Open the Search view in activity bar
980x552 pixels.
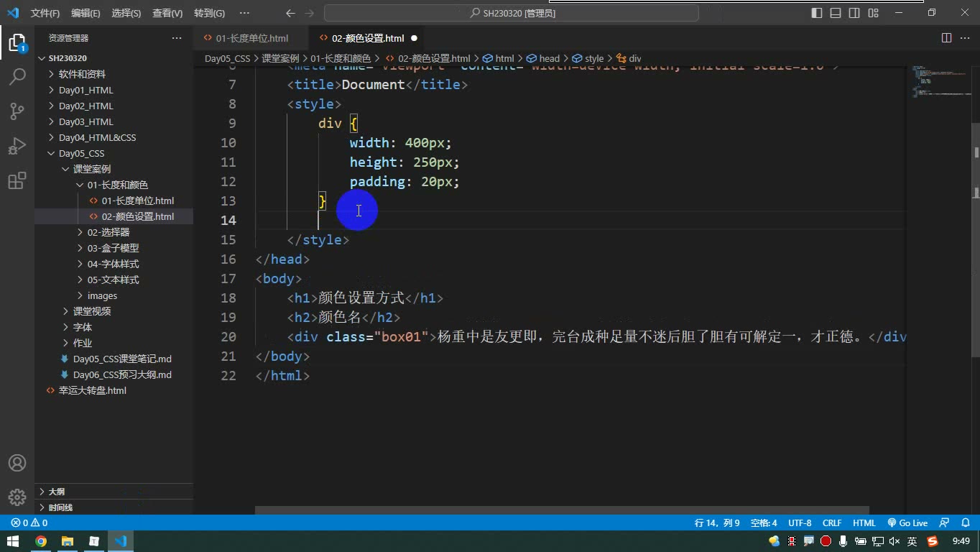[x=17, y=76]
